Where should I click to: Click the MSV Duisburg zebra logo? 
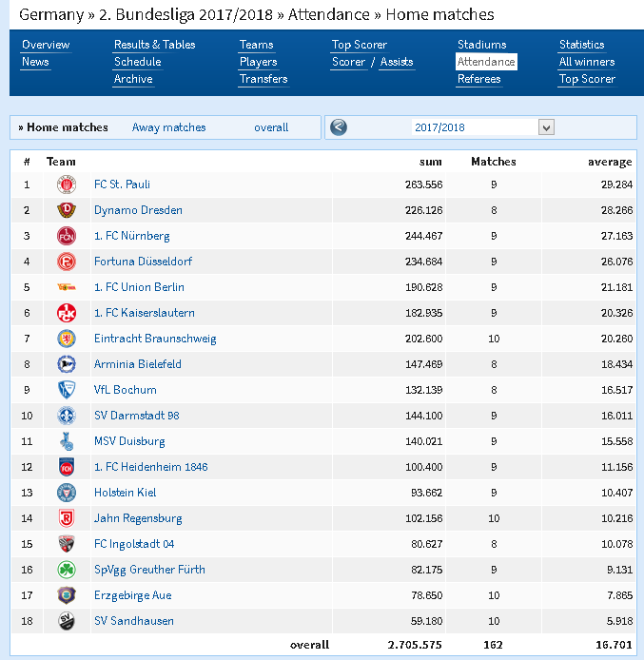[67, 441]
